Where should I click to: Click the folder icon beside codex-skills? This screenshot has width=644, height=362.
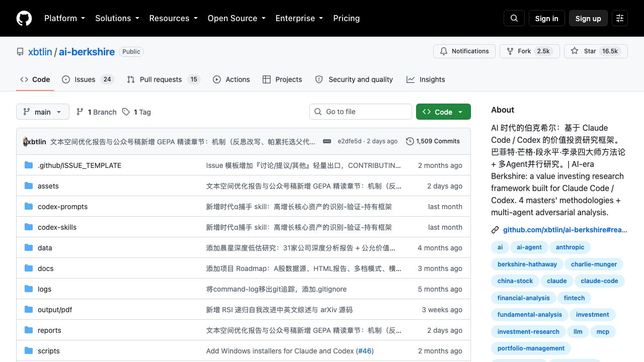[29, 227]
